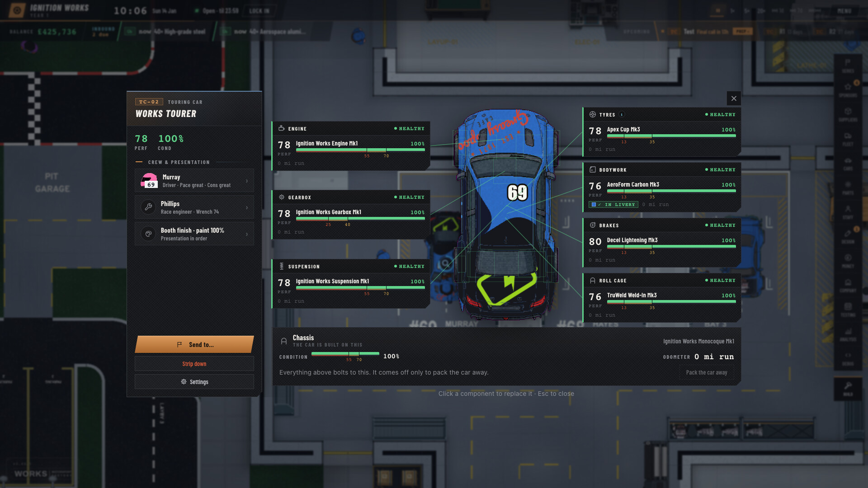Click the AeroForm Carbon Mk3 part name

[633, 184]
